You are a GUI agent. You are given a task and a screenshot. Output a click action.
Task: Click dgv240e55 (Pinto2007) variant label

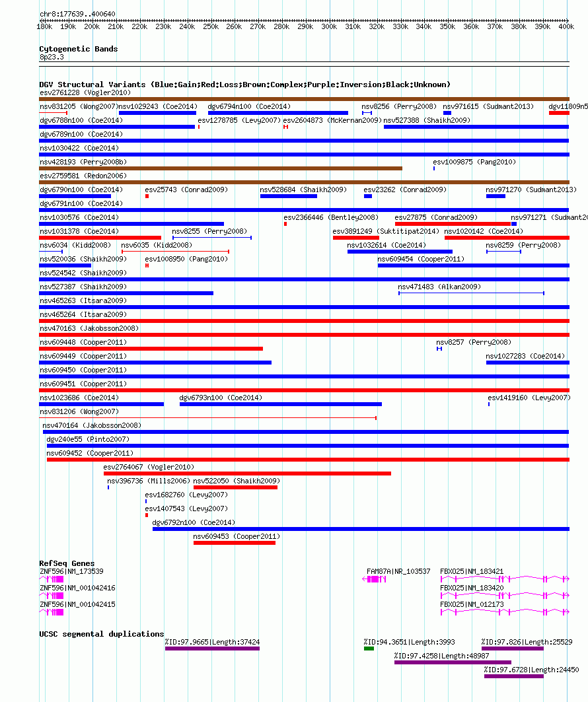point(88,440)
